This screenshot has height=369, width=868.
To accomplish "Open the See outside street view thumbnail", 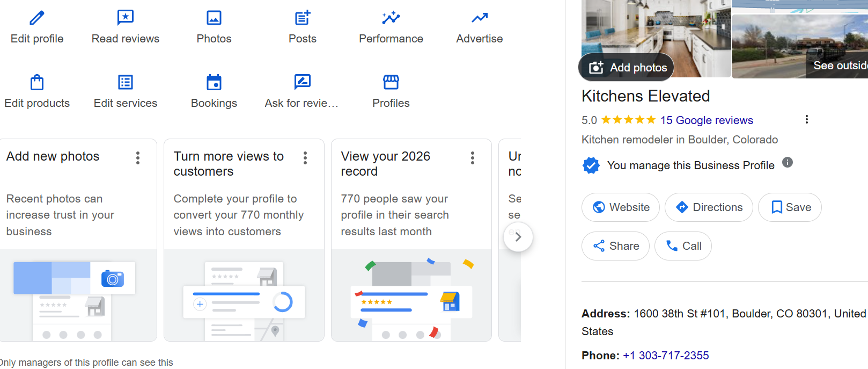I will pos(800,46).
